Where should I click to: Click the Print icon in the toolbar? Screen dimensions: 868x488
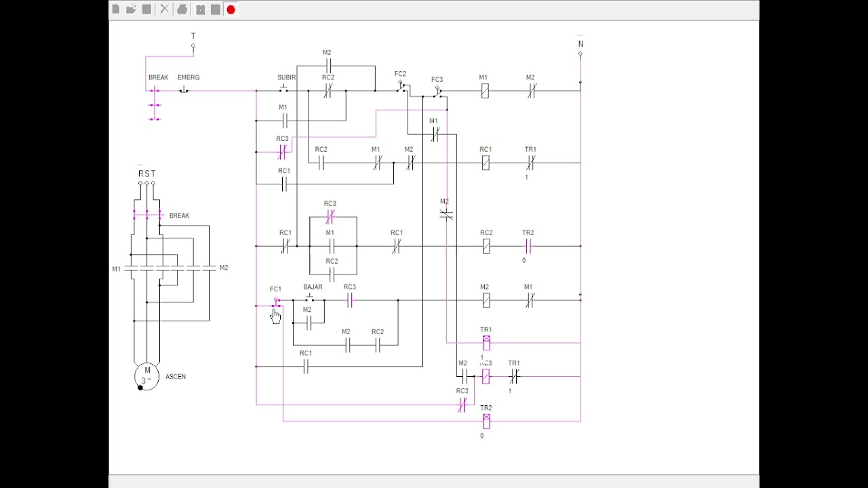[x=182, y=9]
